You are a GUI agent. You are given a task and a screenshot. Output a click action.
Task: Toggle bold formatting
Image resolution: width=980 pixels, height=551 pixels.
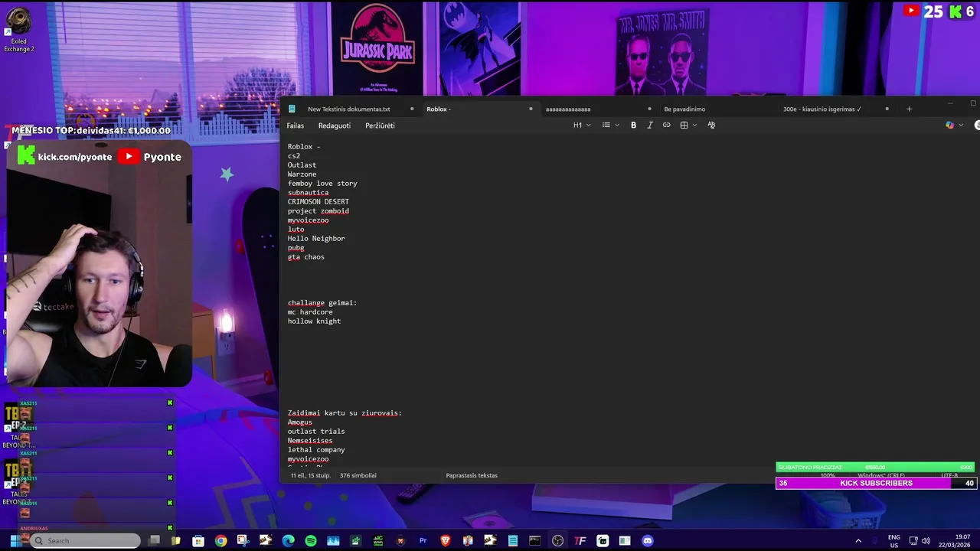coord(633,126)
